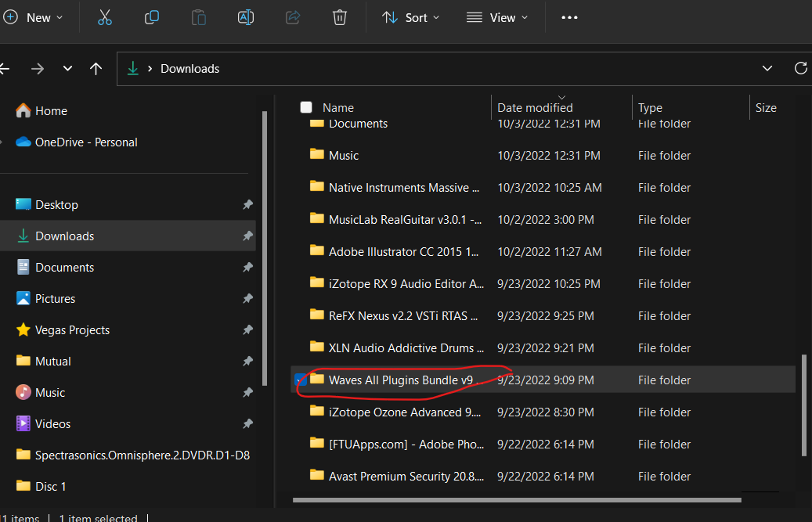Open the View layout dropdown
812x522 pixels.
pos(497,17)
